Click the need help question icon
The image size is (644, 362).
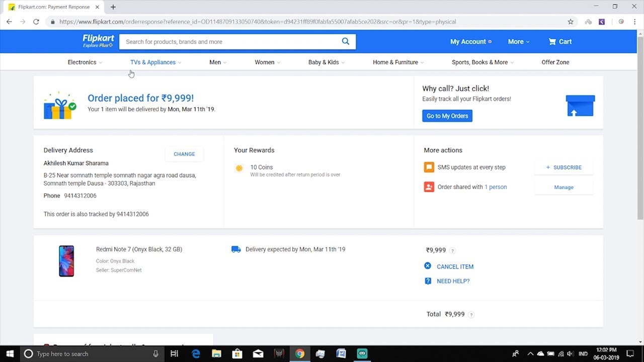[428, 281]
